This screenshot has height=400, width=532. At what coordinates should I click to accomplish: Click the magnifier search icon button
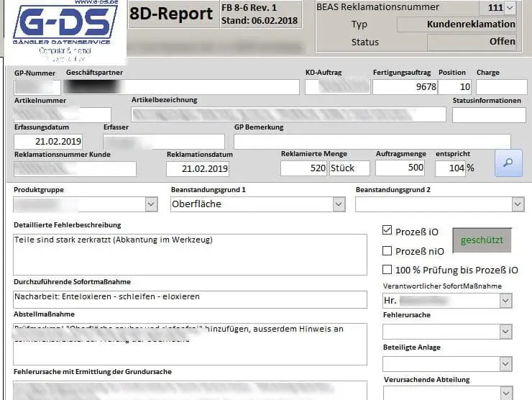point(508,163)
